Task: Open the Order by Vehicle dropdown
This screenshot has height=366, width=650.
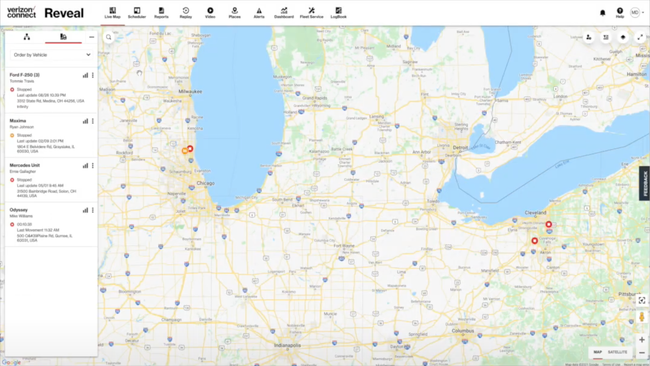Action: (x=51, y=55)
